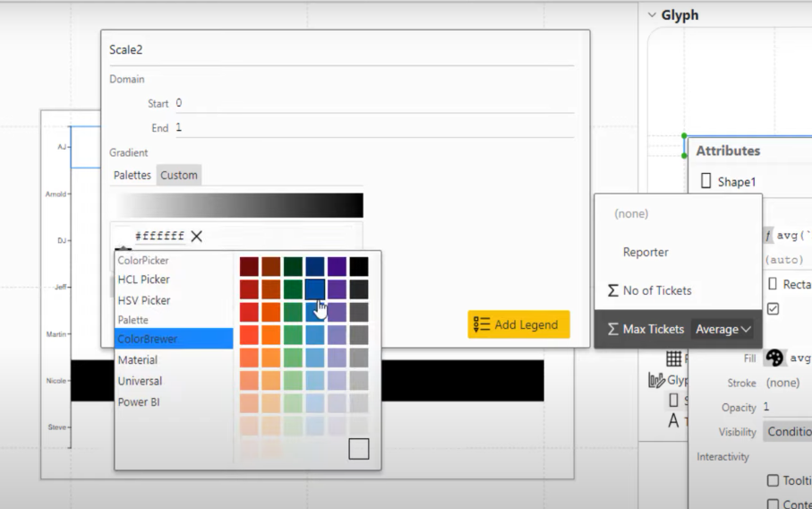Pick the darkest red swatch in top row
Viewport: 812px width, 509px height.
click(x=249, y=266)
